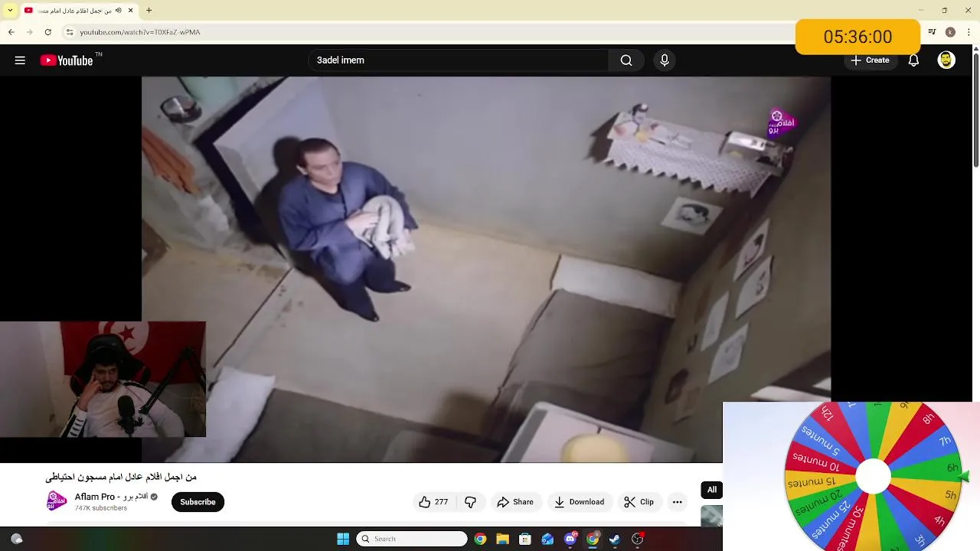Click the search magnifier button
This screenshot has width=980, height=551.
(x=626, y=60)
